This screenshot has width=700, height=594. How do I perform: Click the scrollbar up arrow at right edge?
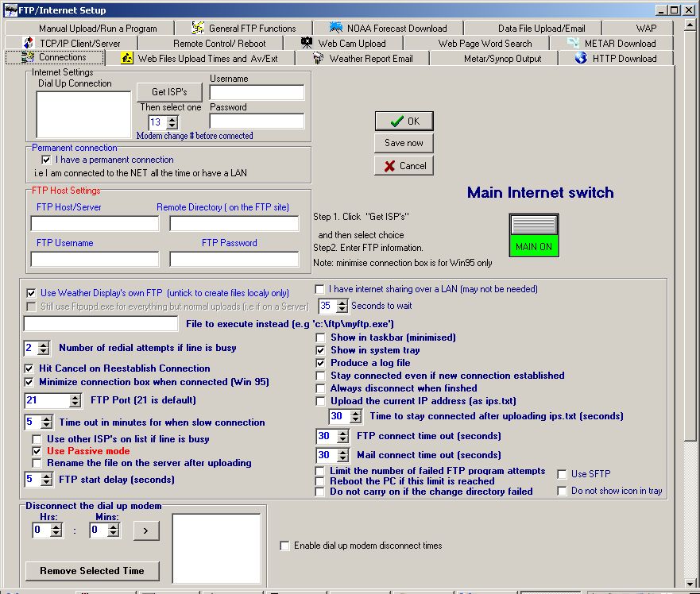[x=690, y=26]
